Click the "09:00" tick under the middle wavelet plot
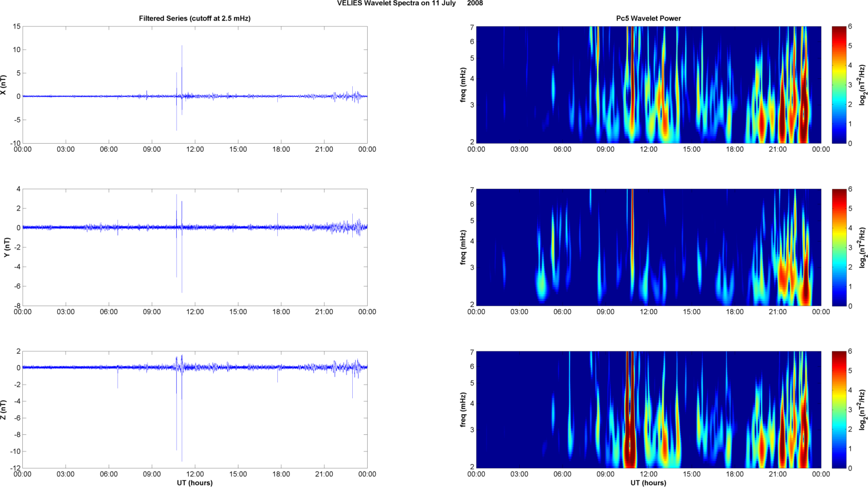 point(606,312)
